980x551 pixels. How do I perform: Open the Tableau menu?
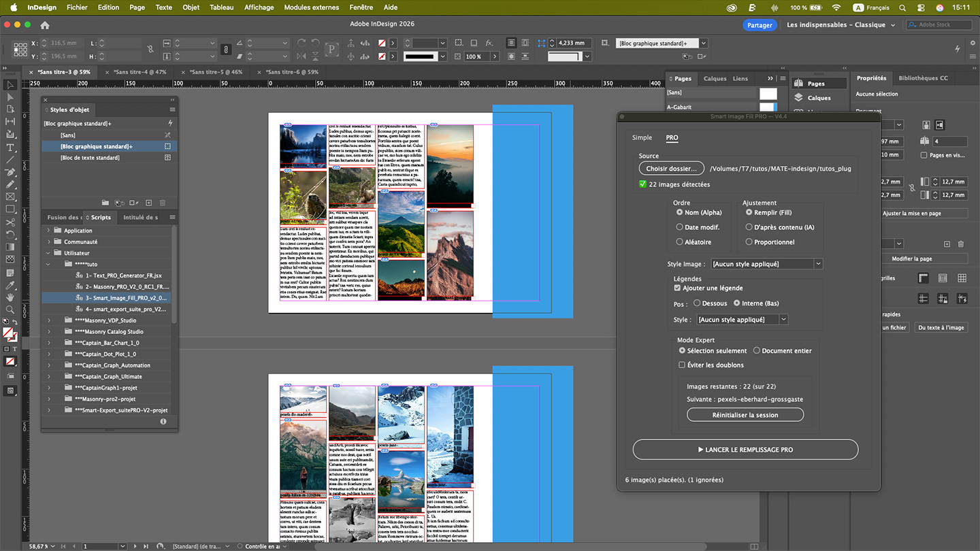(221, 7)
